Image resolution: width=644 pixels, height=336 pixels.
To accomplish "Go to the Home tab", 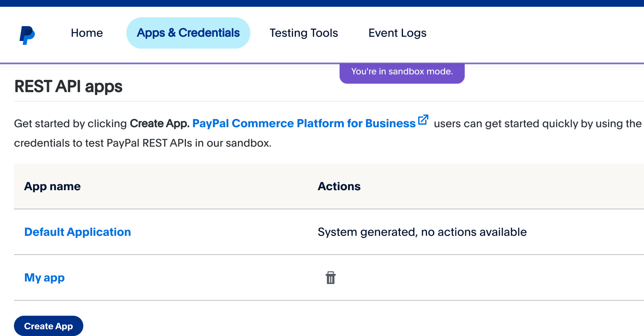I will 87,33.
